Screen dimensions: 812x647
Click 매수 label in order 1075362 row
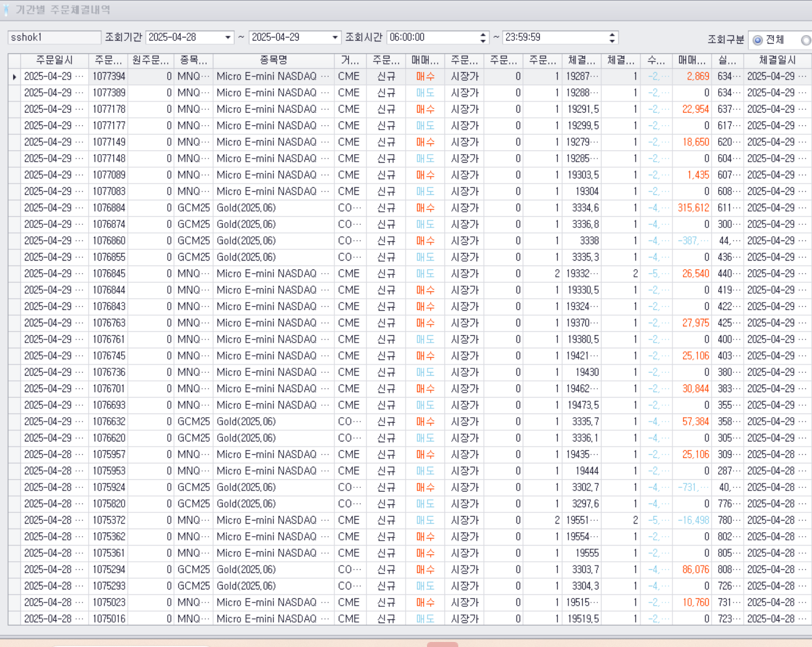425,537
